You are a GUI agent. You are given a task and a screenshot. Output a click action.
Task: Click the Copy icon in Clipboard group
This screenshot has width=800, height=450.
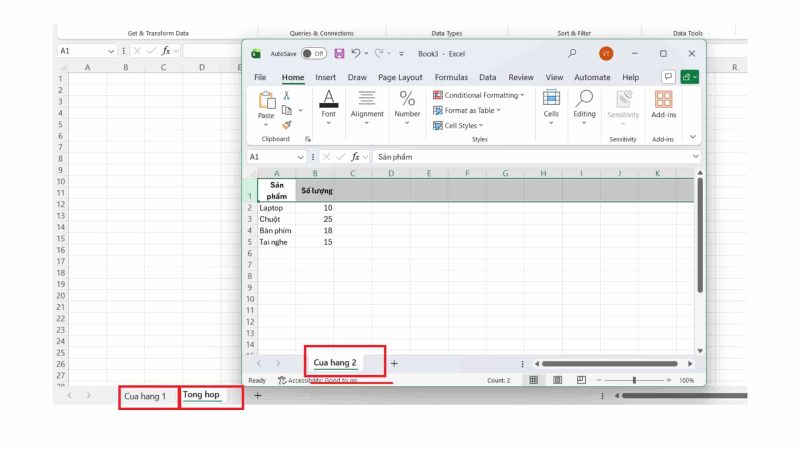[287, 110]
